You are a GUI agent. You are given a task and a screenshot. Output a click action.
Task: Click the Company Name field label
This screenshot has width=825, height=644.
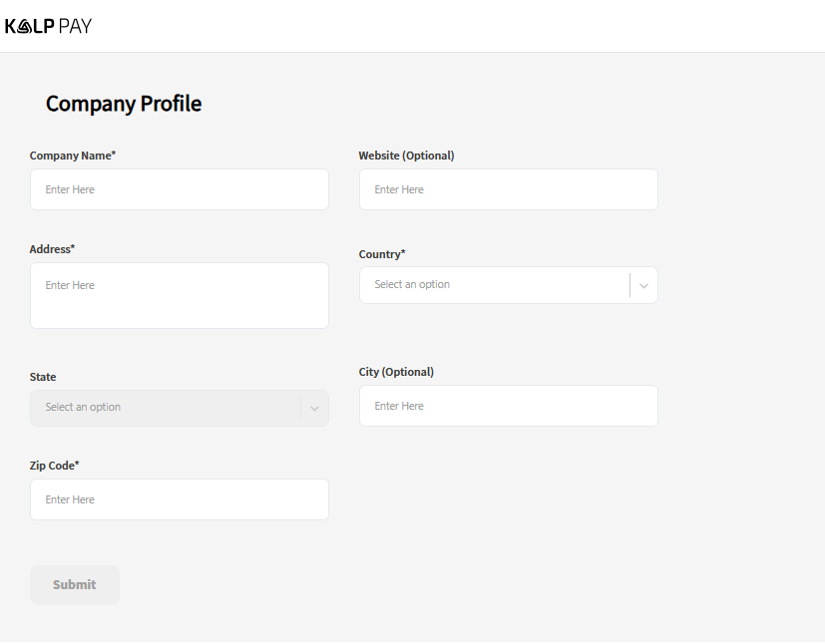pyautogui.click(x=73, y=156)
